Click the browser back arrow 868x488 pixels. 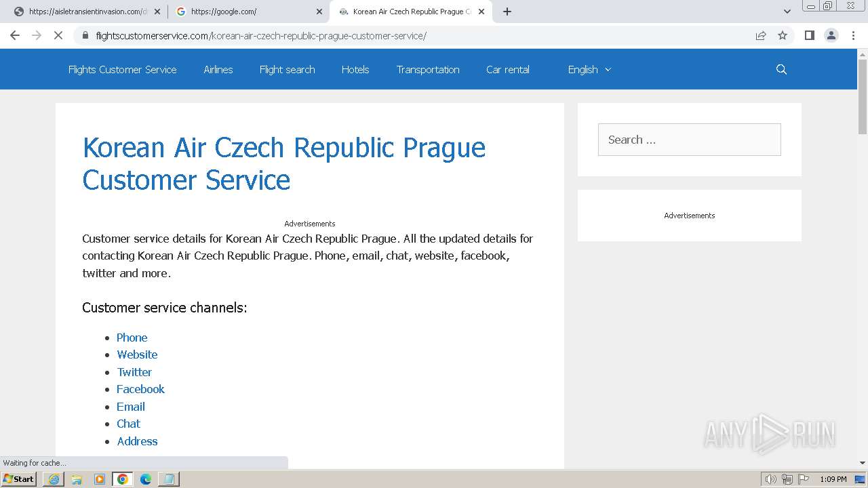(15, 35)
